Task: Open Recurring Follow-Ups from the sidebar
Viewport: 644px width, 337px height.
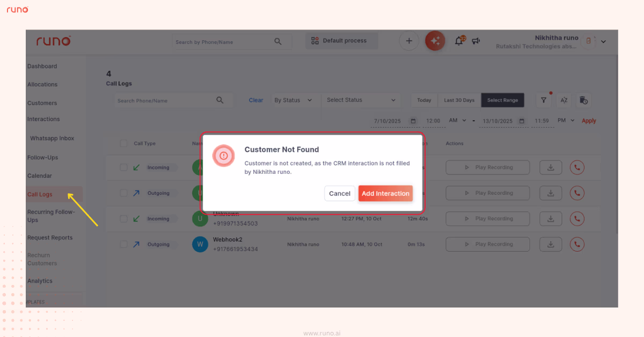Action: point(52,215)
